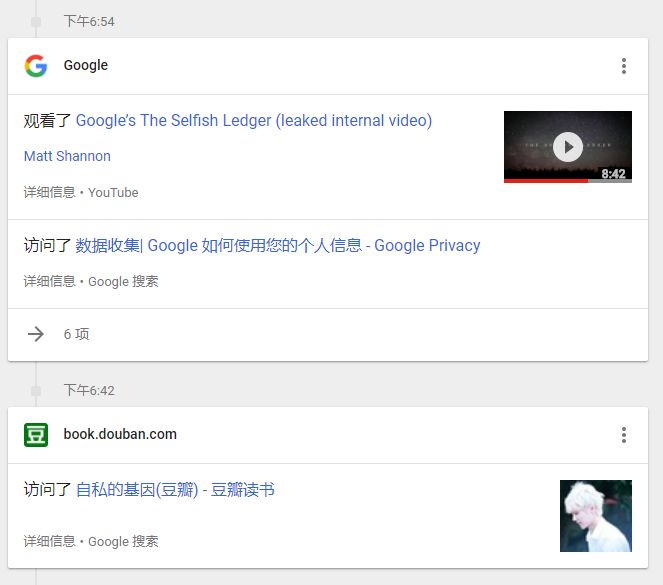Click the book.douban.com card title
The width and height of the screenshot is (663, 585).
(120, 434)
